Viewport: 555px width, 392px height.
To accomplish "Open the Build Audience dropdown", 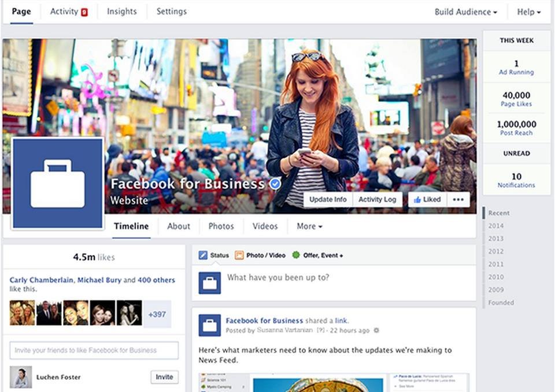I will (x=466, y=12).
